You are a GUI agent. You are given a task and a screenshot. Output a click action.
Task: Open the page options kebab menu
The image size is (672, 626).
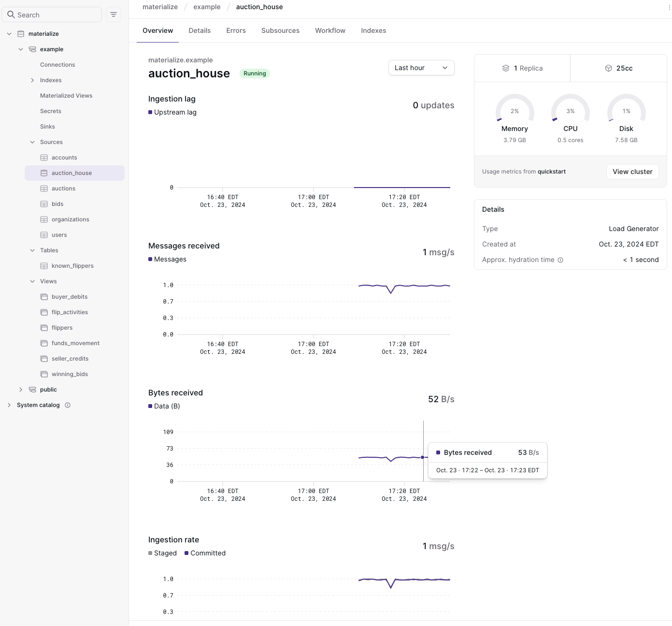669,7
